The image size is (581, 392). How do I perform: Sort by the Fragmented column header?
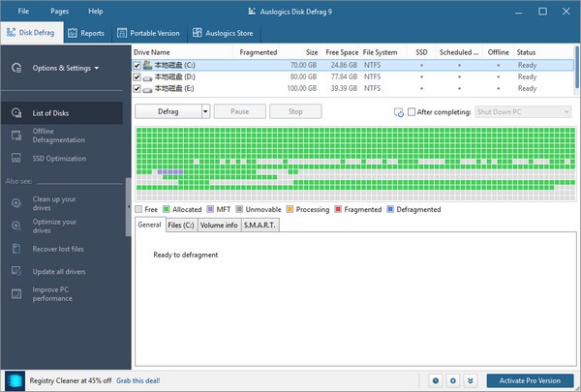tap(259, 52)
